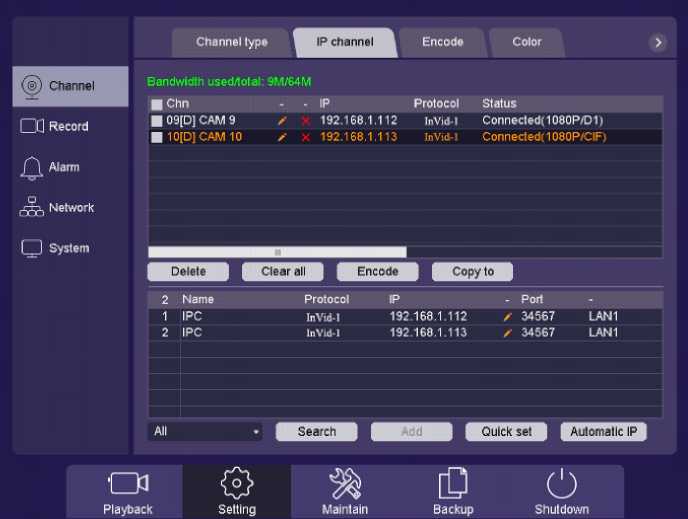Click the right arrow to show more tabs
The width and height of the screenshot is (688, 519).
pyautogui.click(x=657, y=42)
